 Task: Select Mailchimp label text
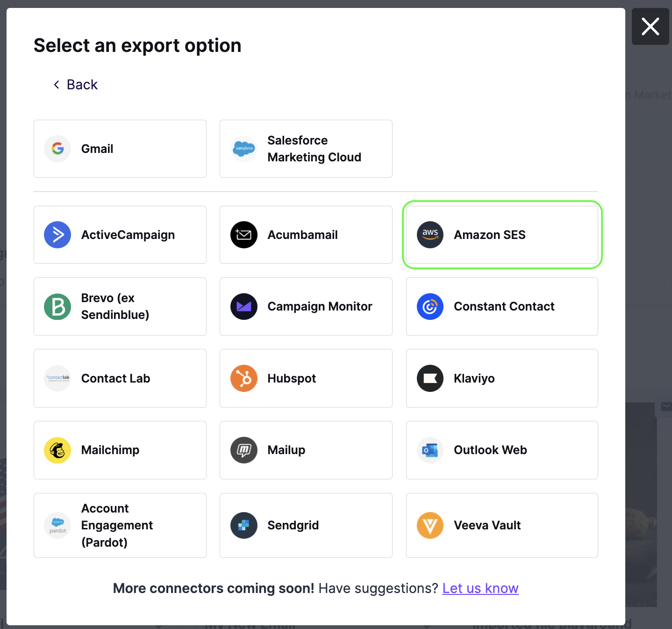(110, 450)
